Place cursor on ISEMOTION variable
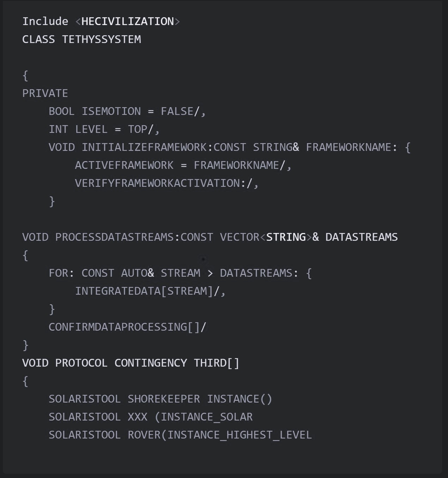Screen dimensions: 448x478 point(111,111)
